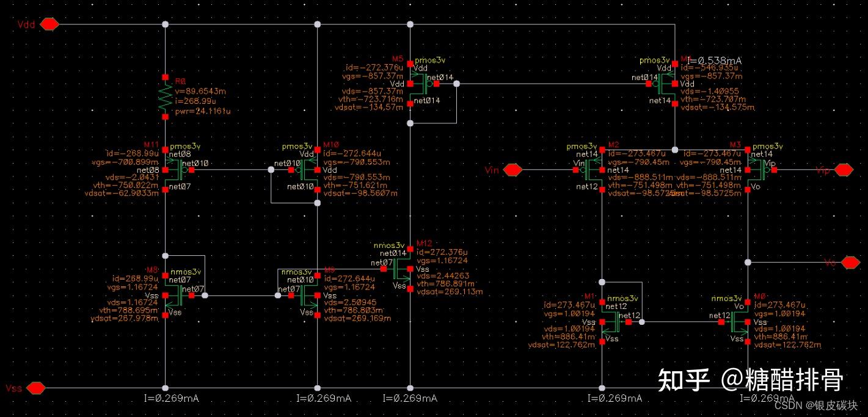Select the Vdd supply pin symbol

tap(50, 24)
